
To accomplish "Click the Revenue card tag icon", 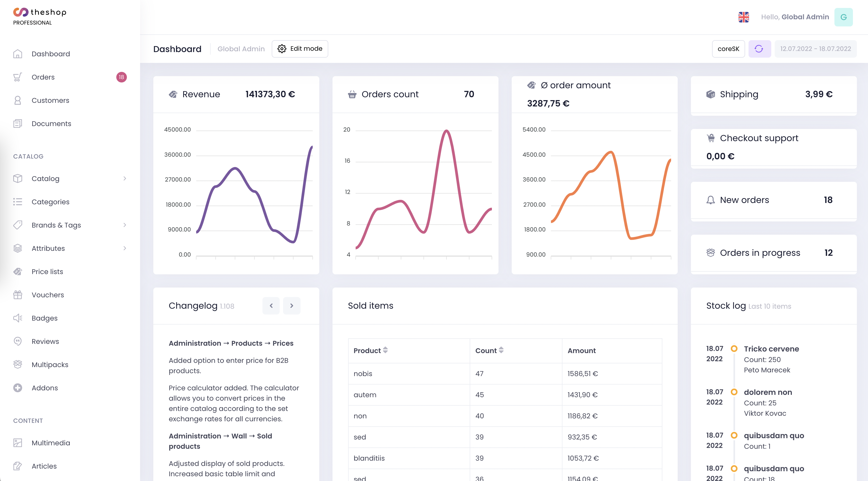I will [x=173, y=94].
